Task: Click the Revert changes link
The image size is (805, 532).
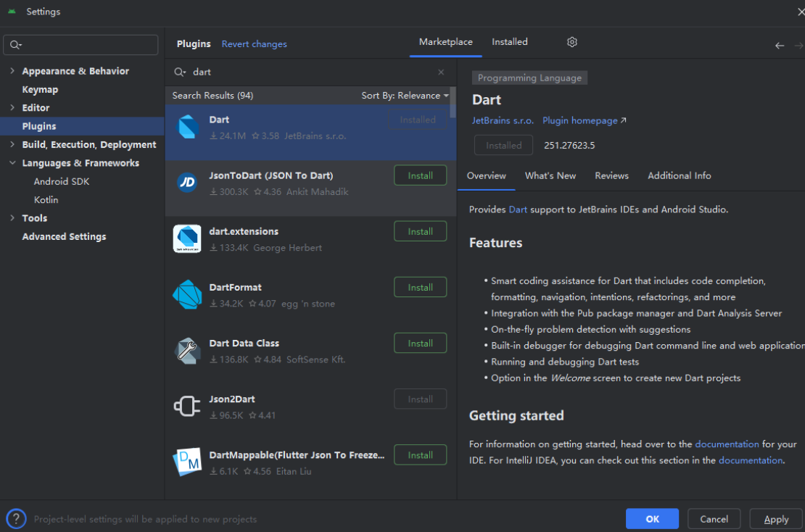Action: [254, 44]
